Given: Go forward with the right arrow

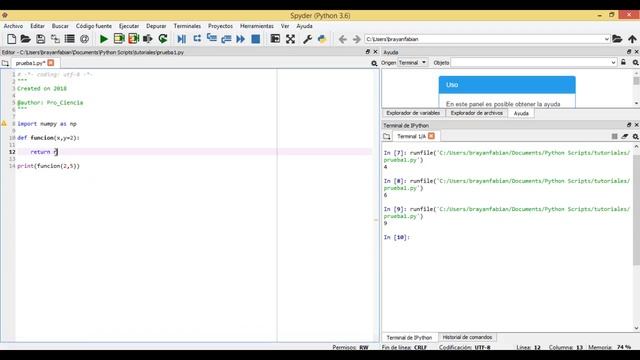Looking at the screenshot, I should (356, 39).
